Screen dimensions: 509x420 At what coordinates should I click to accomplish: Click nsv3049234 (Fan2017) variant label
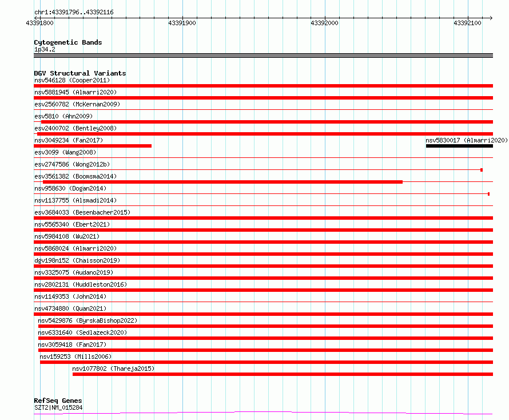click(x=69, y=140)
